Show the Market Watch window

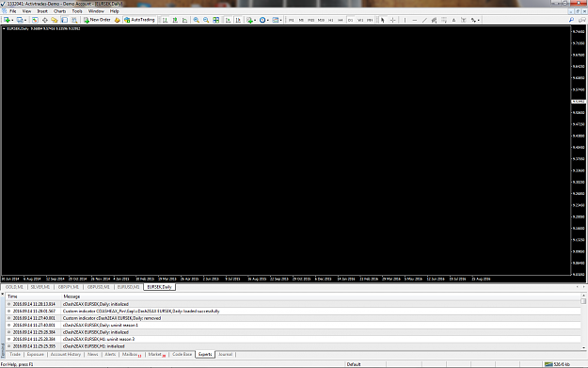(x=35, y=20)
